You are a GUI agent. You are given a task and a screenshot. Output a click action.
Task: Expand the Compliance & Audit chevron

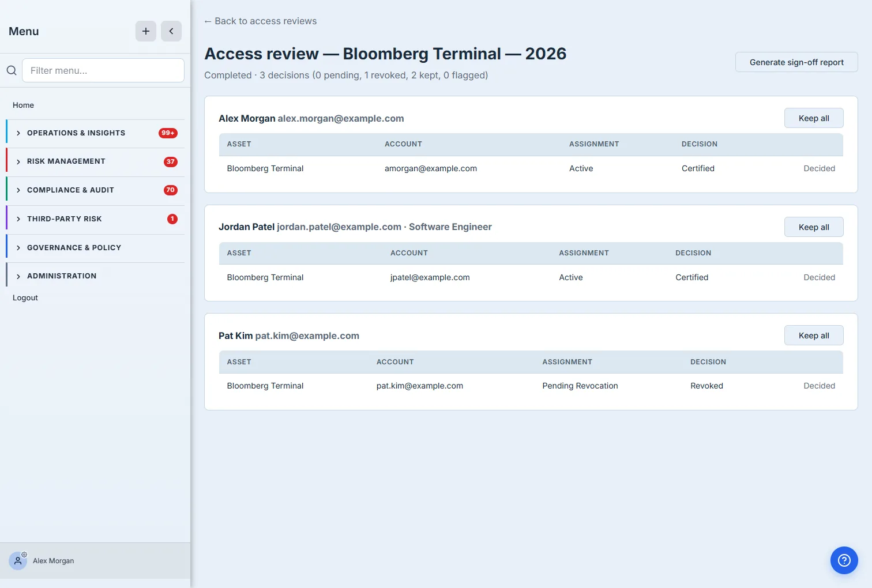[x=18, y=190]
